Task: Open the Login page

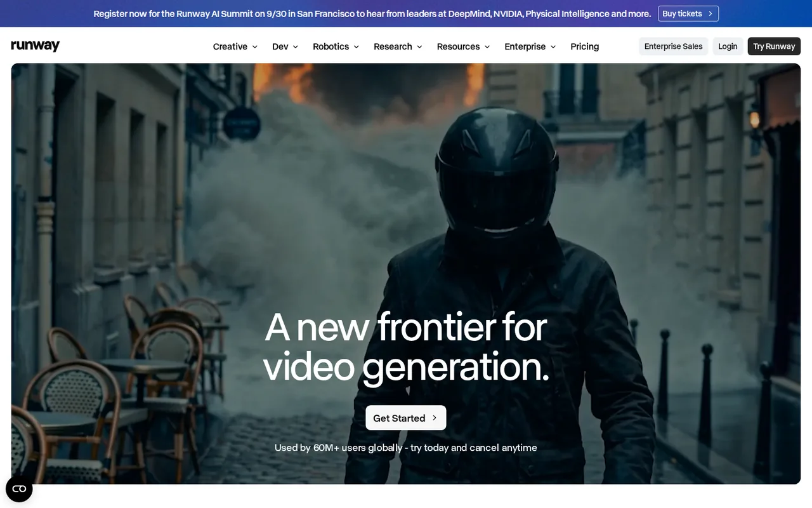Action: point(728,46)
